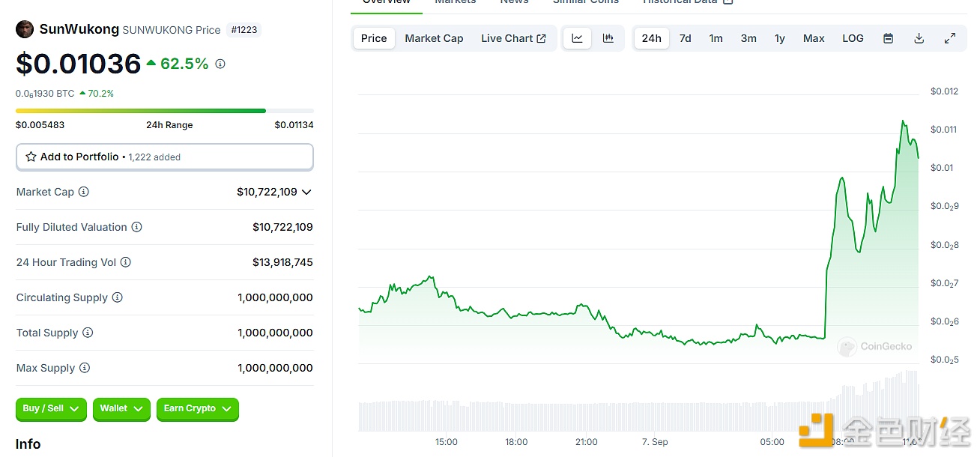This screenshot has height=457, width=980.
Task: Show Max Supply info icon
Action: (x=85, y=368)
